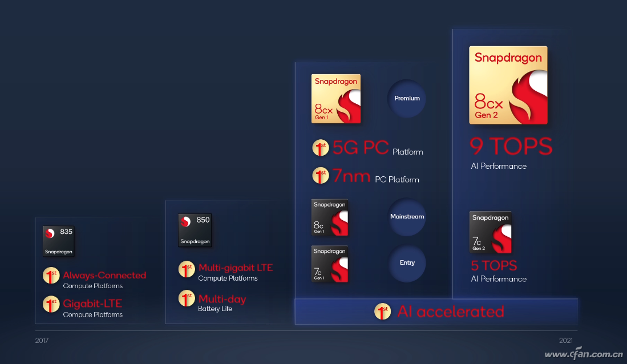This screenshot has height=364, width=627.
Task: Click the 1st badge beside Multi-gigabit LTE
Action: (x=187, y=269)
